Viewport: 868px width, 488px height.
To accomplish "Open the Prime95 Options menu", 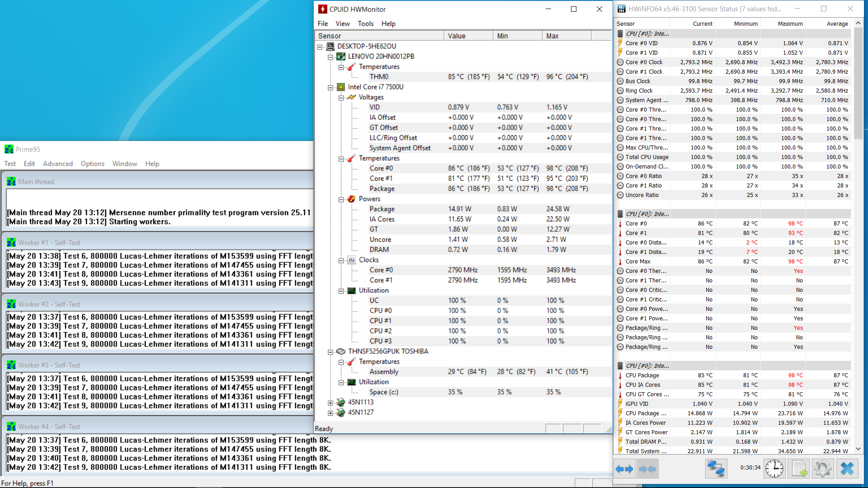I will pyautogui.click(x=93, y=164).
